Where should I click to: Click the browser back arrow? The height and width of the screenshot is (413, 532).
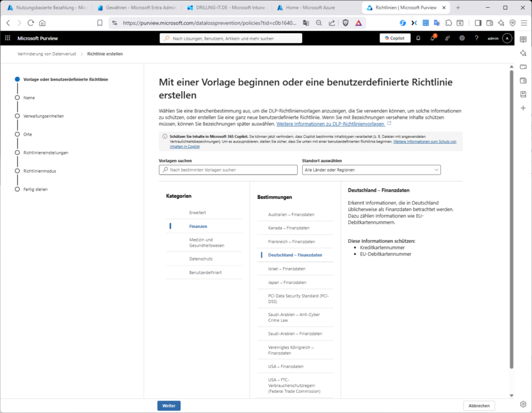8,22
